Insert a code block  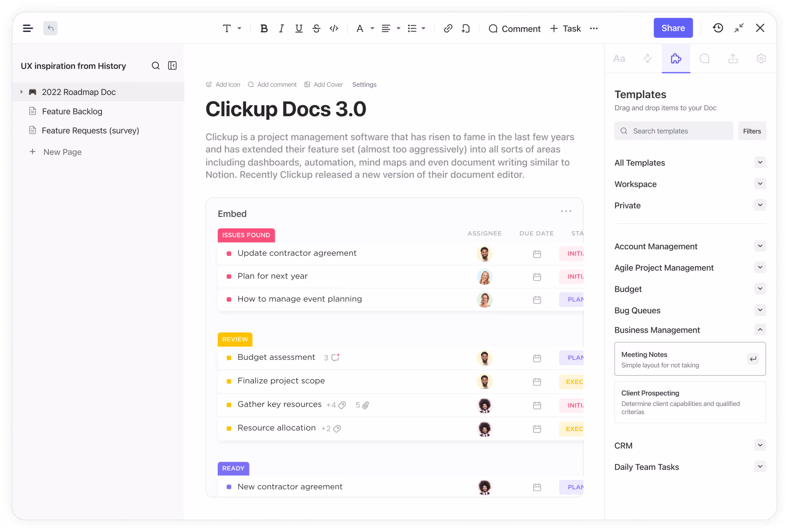click(334, 28)
